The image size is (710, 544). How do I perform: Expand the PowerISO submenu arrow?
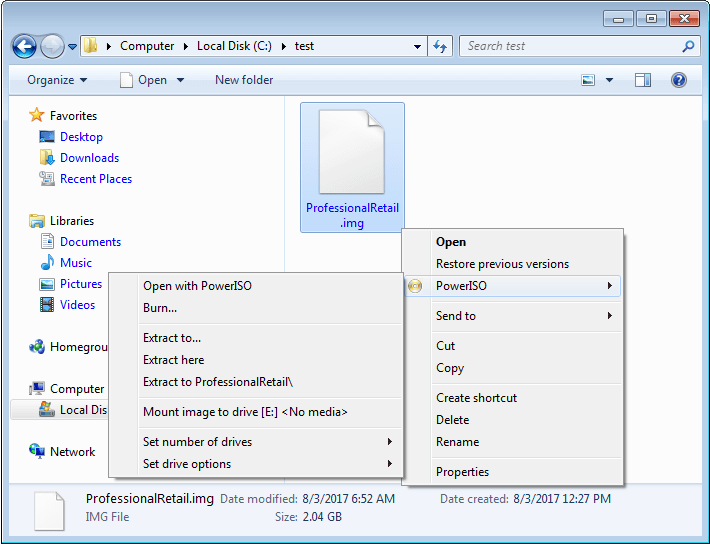click(x=609, y=285)
